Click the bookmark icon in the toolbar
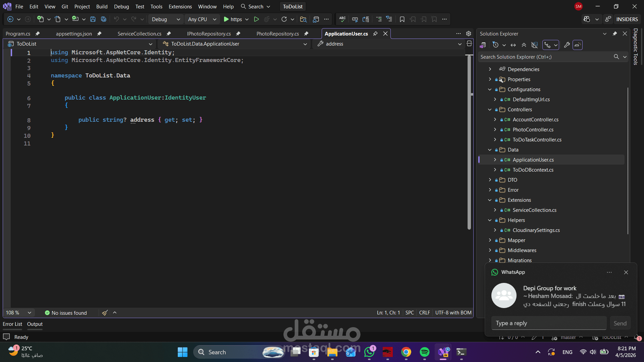 402,19
